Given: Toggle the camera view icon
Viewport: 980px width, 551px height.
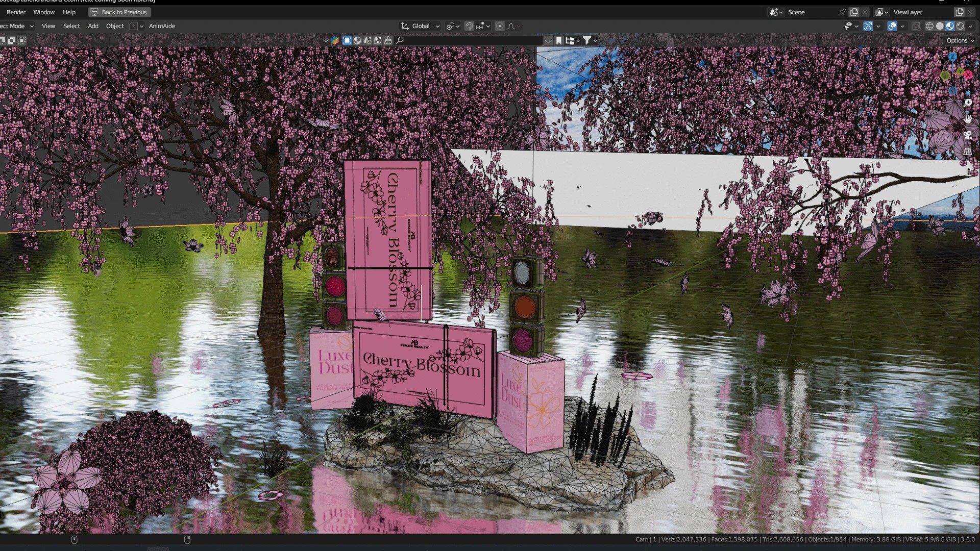Looking at the screenshot, I should coord(968,135).
